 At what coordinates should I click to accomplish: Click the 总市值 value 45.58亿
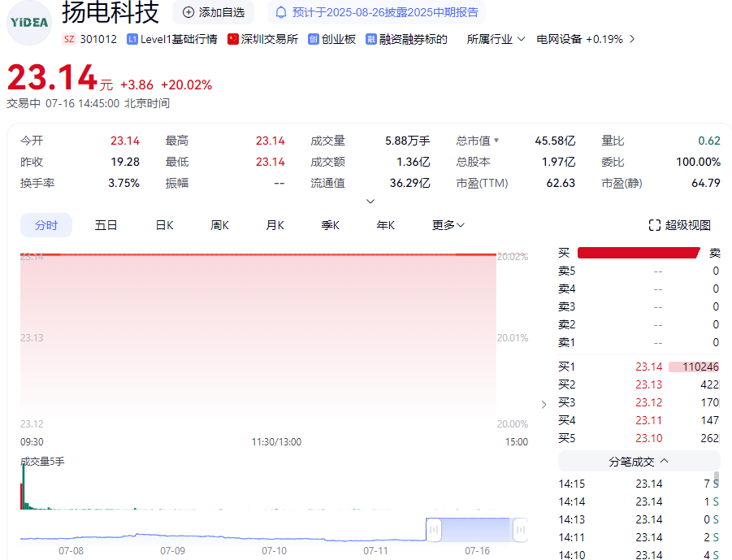(555, 141)
